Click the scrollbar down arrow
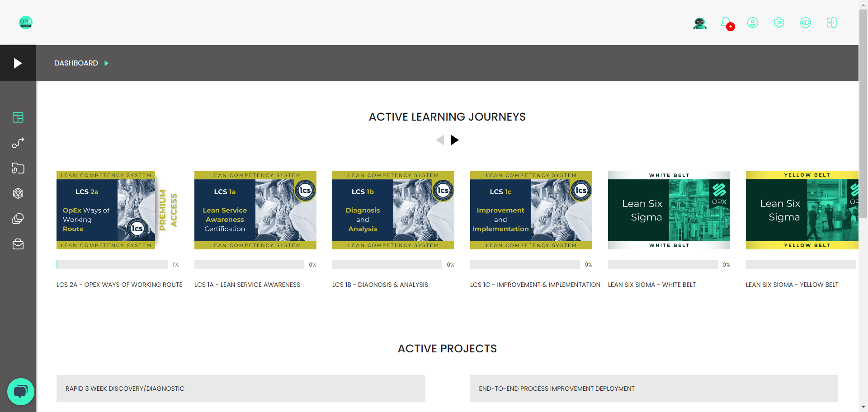 point(863,407)
